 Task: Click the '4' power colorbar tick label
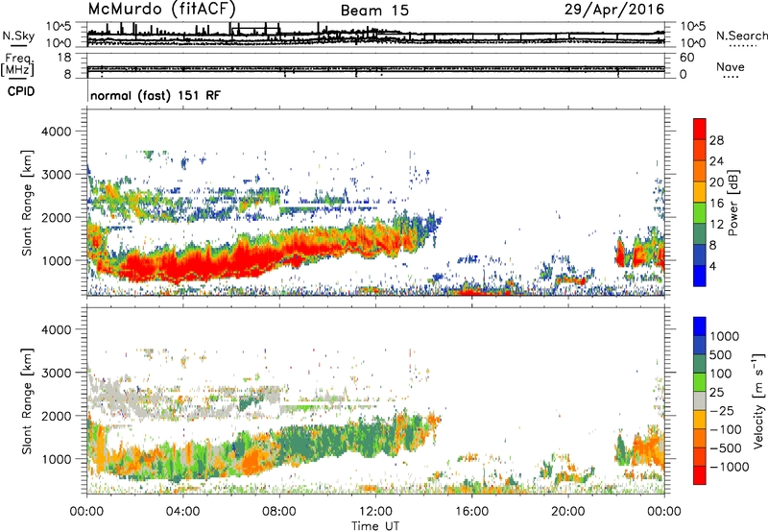[713, 267]
